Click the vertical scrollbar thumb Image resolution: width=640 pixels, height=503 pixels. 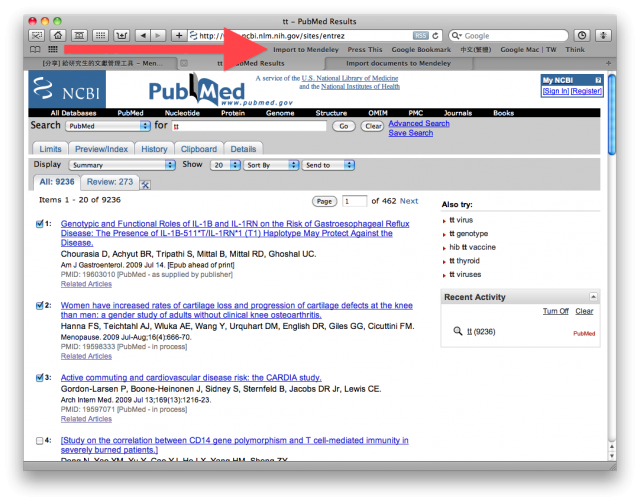pos(611,114)
